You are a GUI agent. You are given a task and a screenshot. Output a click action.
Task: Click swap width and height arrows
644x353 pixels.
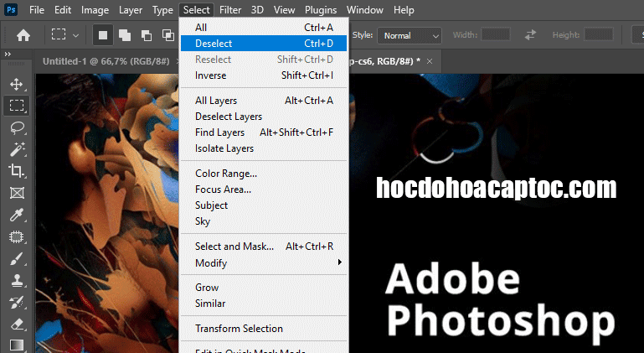(530, 35)
